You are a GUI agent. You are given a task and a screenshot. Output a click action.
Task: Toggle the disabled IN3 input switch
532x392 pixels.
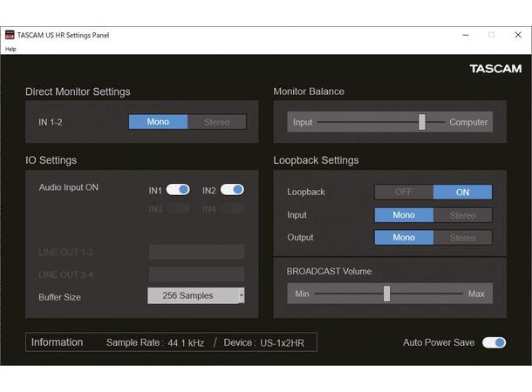[x=178, y=208]
